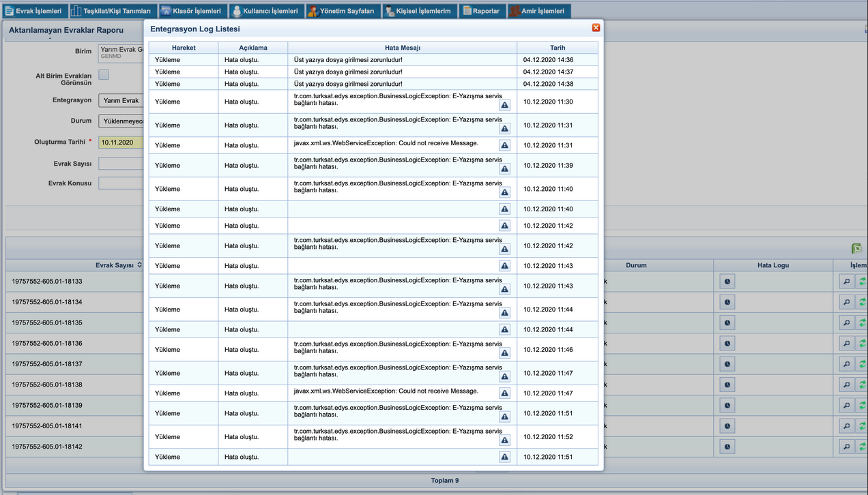Screen dimensions: 868x495
Task: Click magnifier icon in 18135 row
Action: click(x=846, y=322)
